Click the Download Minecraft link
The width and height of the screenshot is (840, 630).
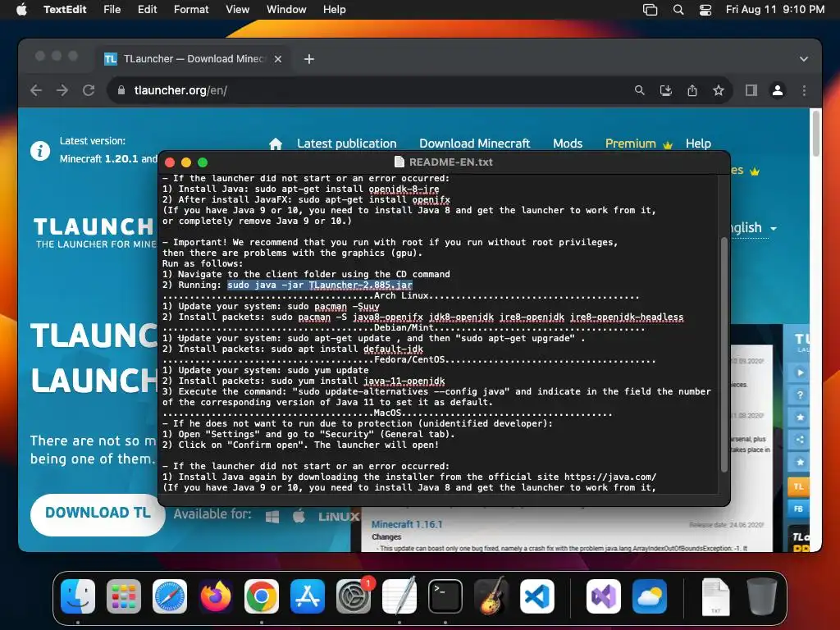tap(475, 144)
